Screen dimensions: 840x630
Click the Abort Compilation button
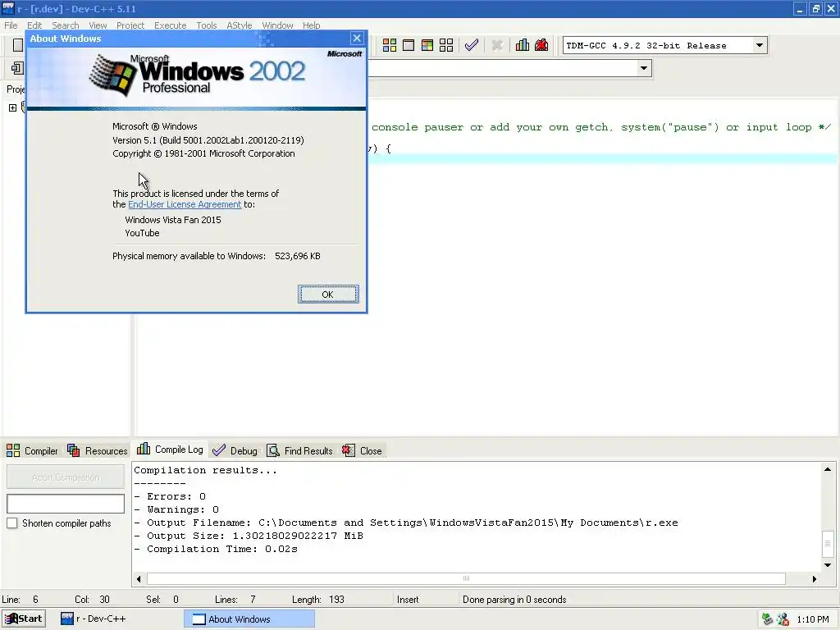[66, 477]
